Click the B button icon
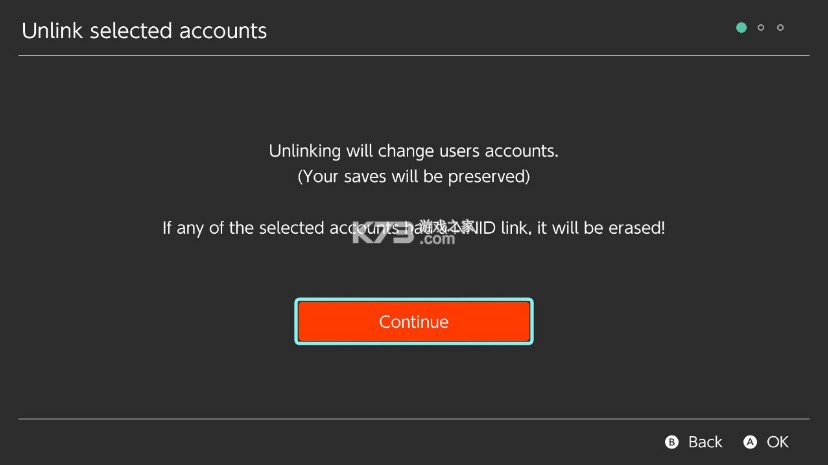 click(672, 442)
